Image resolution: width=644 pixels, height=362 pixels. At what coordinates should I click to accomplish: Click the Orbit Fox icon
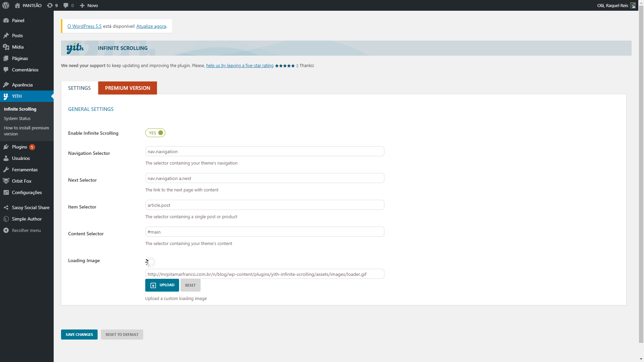pyautogui.click(x=6, y=181)
